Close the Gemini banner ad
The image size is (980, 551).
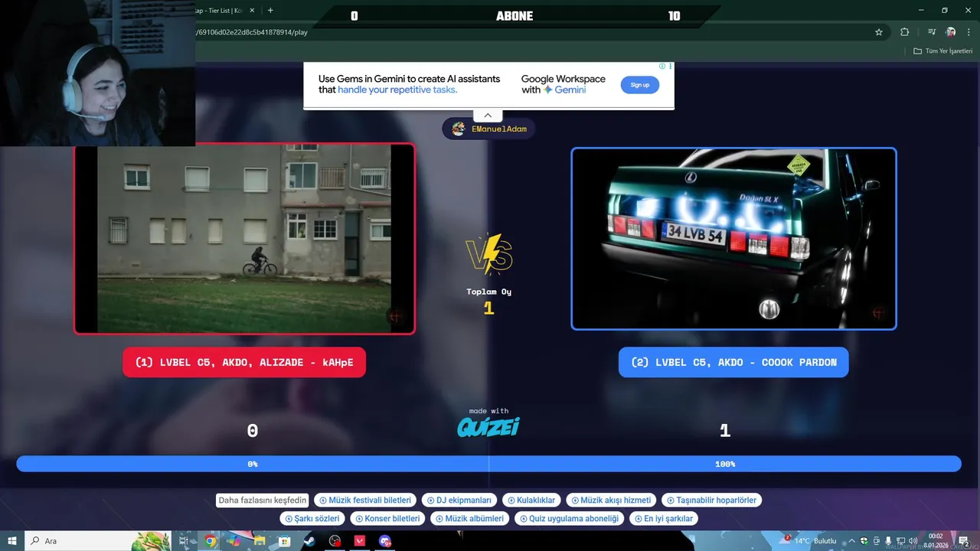pyautogui.click(x=671, y=67)
